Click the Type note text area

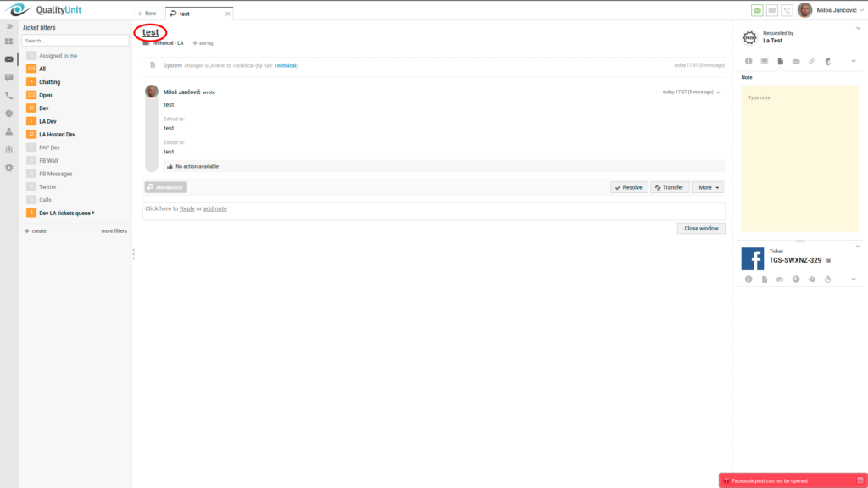800,158
